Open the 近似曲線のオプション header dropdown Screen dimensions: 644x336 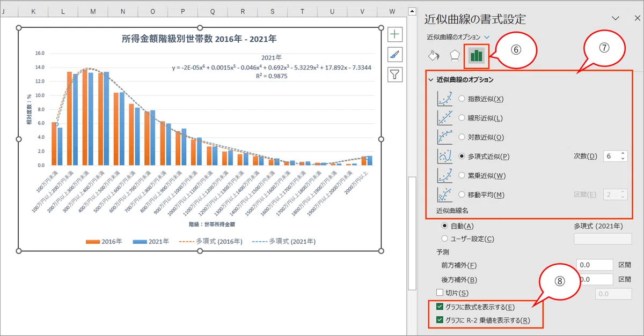[x=487, y=36]
